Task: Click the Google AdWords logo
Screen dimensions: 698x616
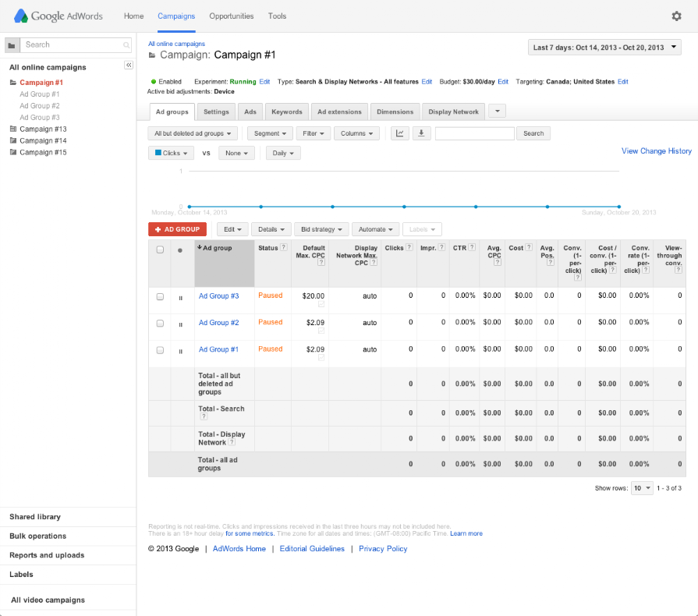Action: 58,16
